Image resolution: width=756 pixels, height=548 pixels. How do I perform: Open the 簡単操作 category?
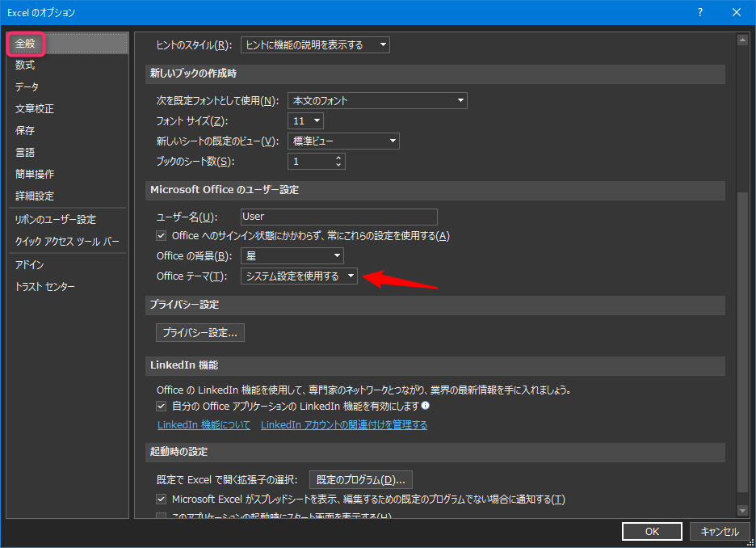click(x=68, y=174)
